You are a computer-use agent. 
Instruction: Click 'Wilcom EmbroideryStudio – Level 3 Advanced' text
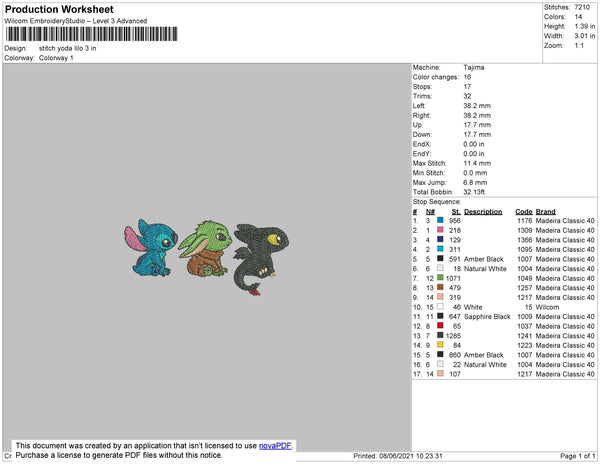click(x=76, y=21)
